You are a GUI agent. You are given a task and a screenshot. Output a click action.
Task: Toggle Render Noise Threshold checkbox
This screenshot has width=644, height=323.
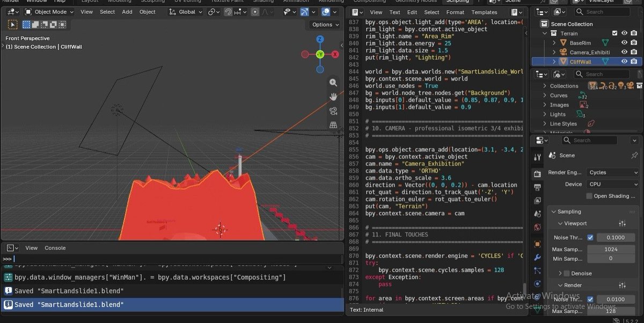(x=590, y=299)
